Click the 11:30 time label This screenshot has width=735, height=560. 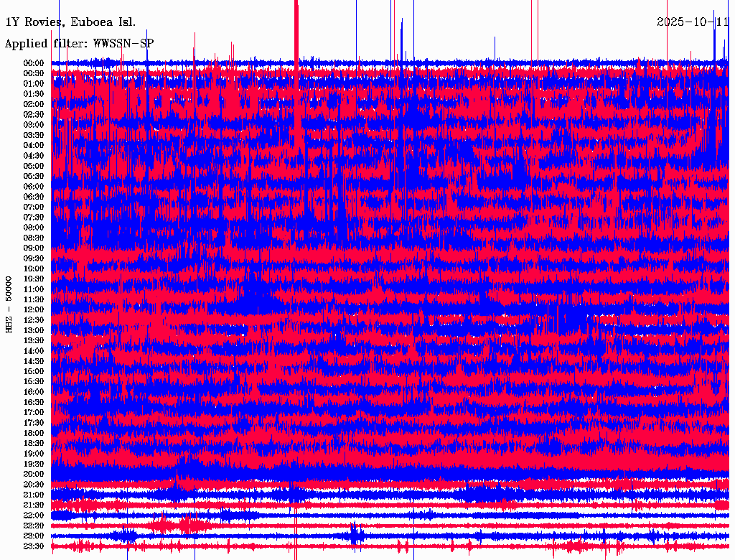click(34, 299)
